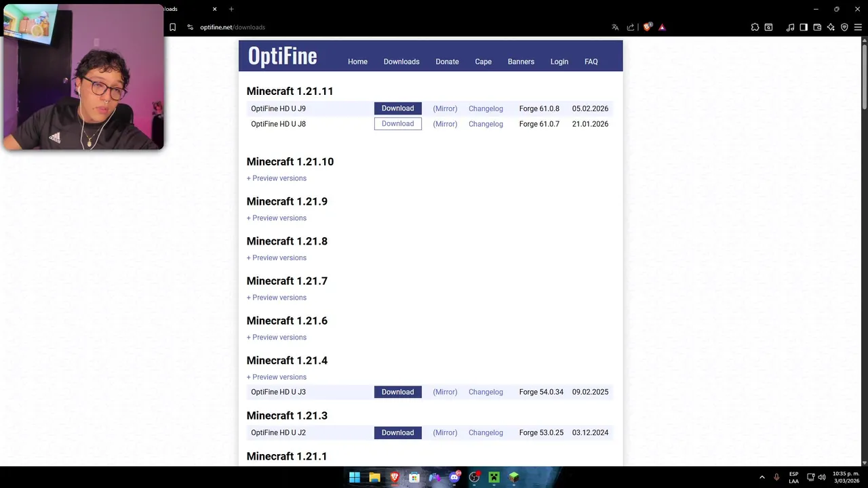Click the game controller taskbar icon

tap(435, 477)
